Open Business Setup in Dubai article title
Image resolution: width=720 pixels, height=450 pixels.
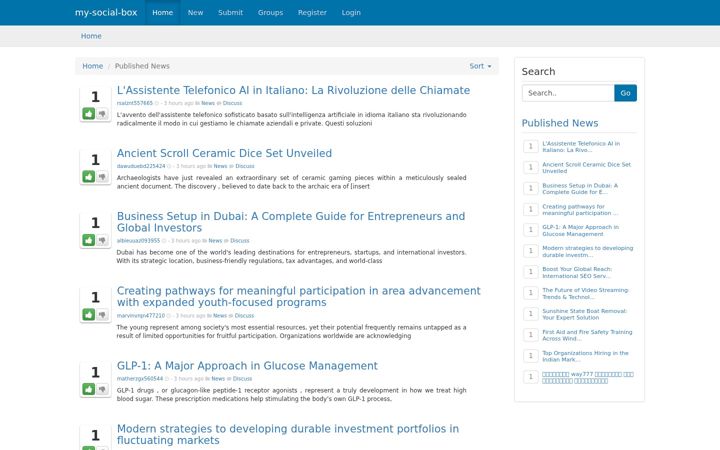(291, 222)
